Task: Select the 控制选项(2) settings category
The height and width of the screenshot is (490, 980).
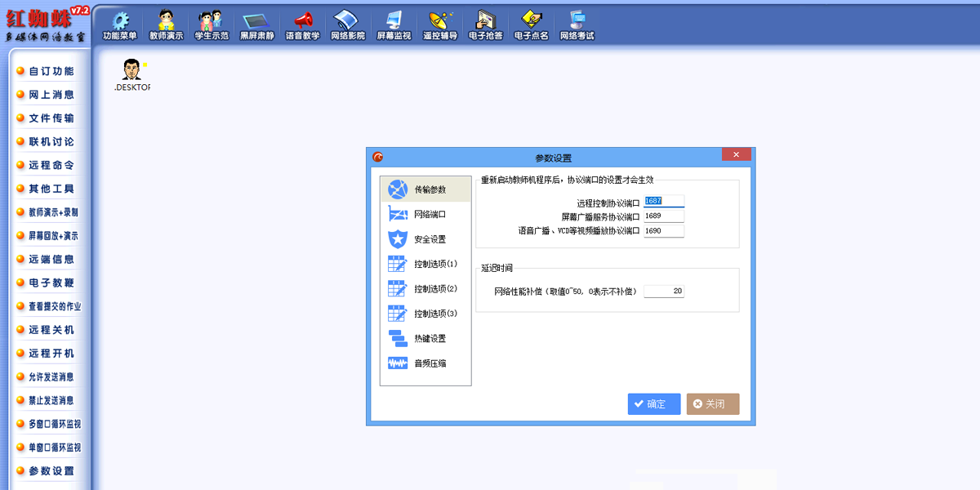Action: [x=425, y=288]
